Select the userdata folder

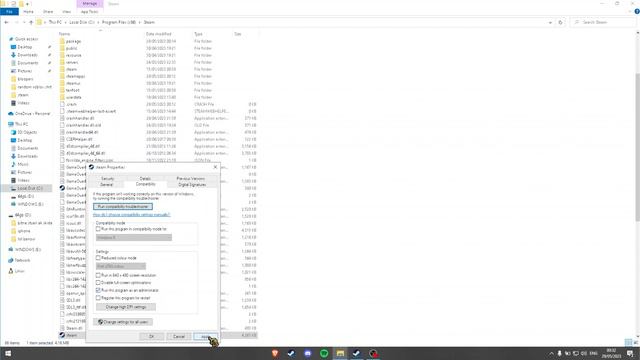pos(74,97)
